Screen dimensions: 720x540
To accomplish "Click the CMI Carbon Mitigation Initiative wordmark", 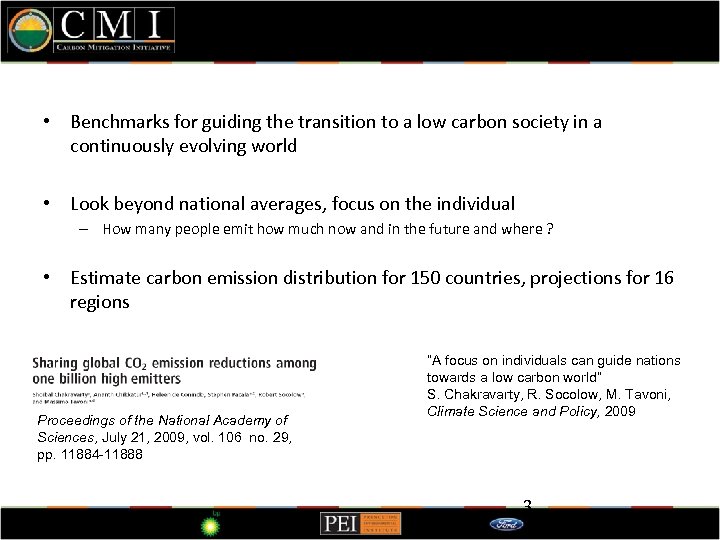I will pos(115,30).
